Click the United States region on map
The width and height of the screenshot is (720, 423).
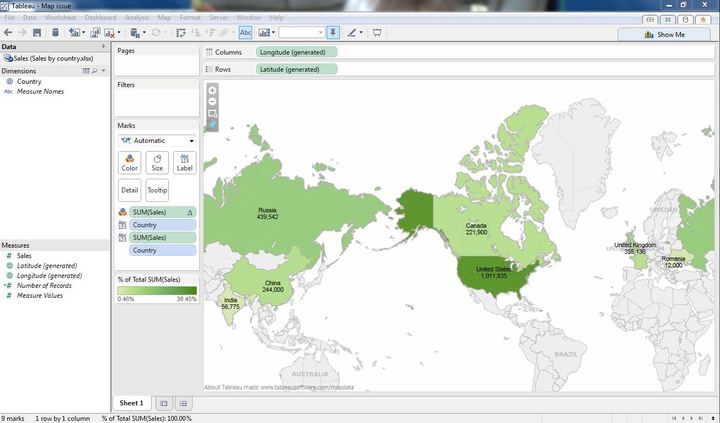pyautogui.click(x=496, y=276)
